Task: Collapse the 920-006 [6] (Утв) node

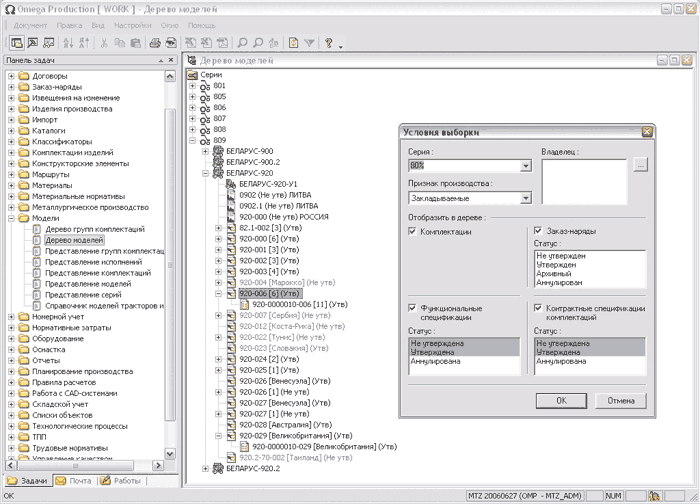Action: pos(218,294)
